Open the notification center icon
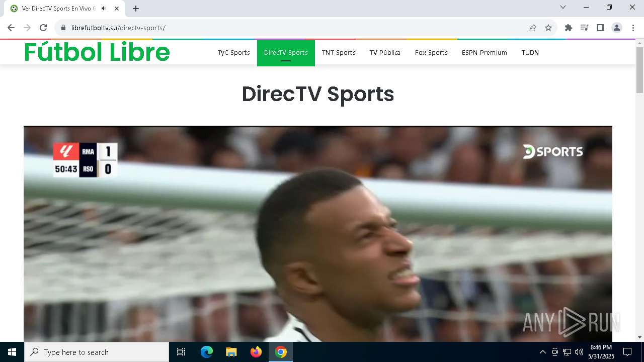The height and width of the screenshot is (362, 644). pyautogui.click(x=627, y=352)
